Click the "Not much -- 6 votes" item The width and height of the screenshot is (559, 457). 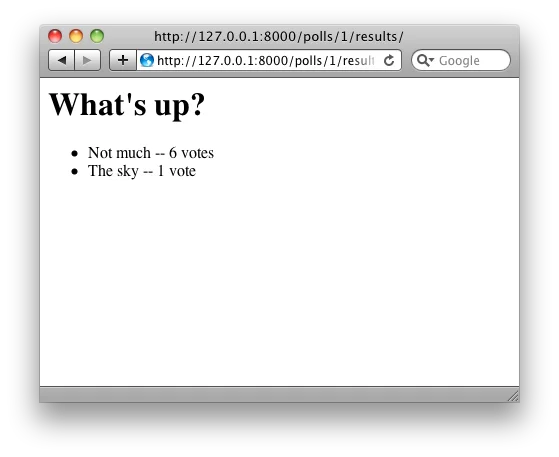[151, 153]
